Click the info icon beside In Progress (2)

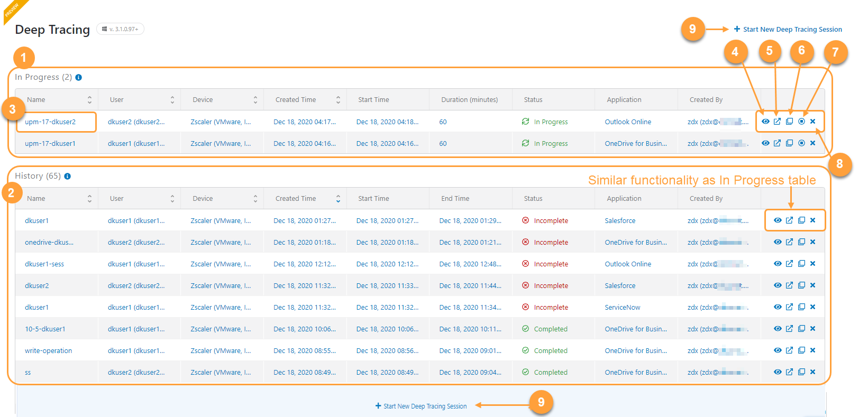(79, 78)
